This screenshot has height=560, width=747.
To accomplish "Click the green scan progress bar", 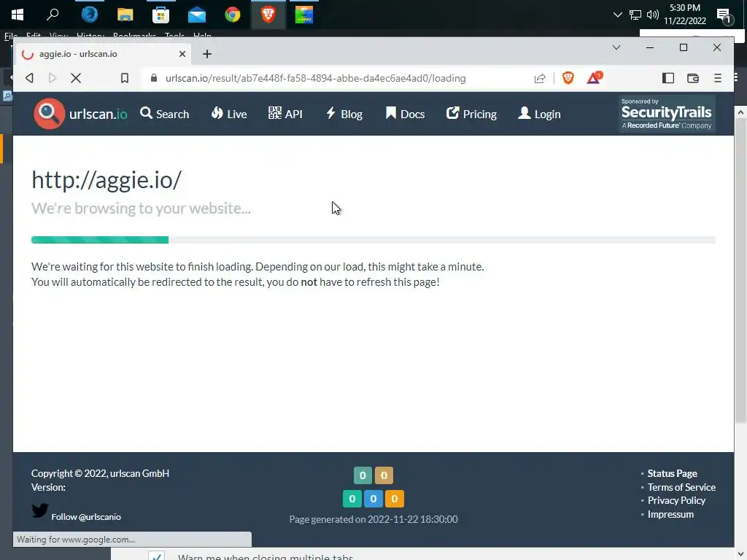I will [x=99, y=240].
